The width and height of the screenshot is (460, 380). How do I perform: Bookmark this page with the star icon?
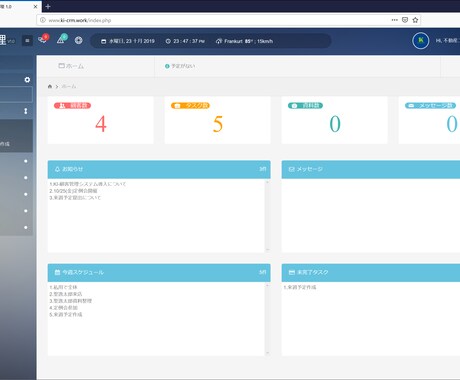(x=415, y=20)
